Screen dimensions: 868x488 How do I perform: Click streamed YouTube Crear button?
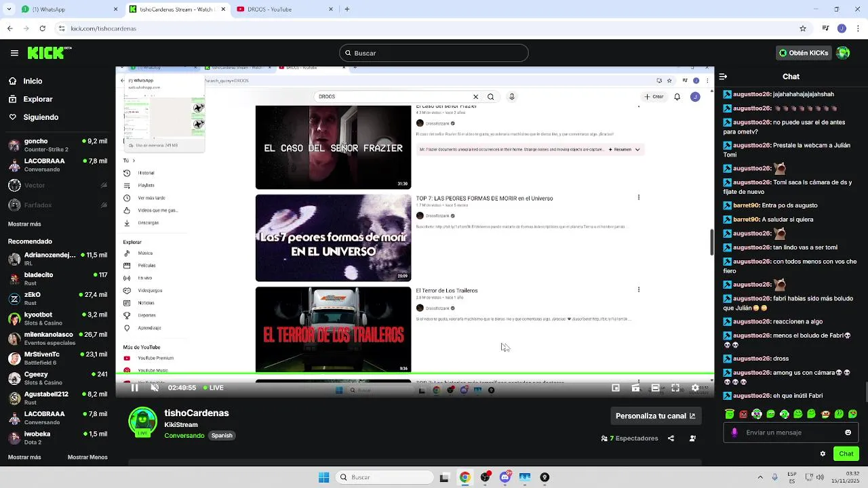tap(654, 97)
